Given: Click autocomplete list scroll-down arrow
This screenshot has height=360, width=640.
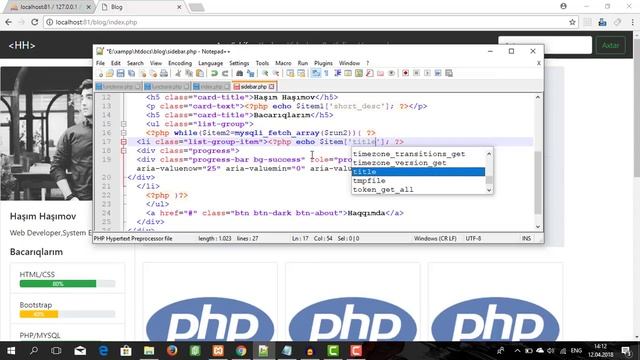Looking at the screenshot, I should tap(489, 190).
